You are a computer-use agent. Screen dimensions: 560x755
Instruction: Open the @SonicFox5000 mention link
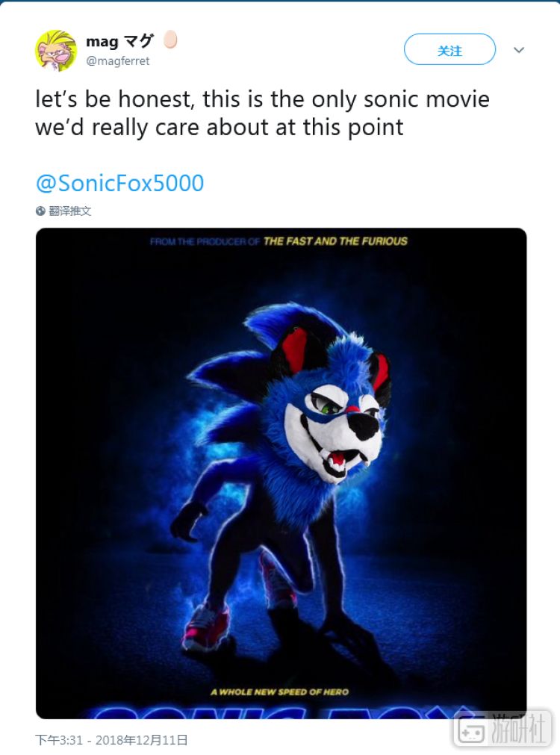click(120, 184)
